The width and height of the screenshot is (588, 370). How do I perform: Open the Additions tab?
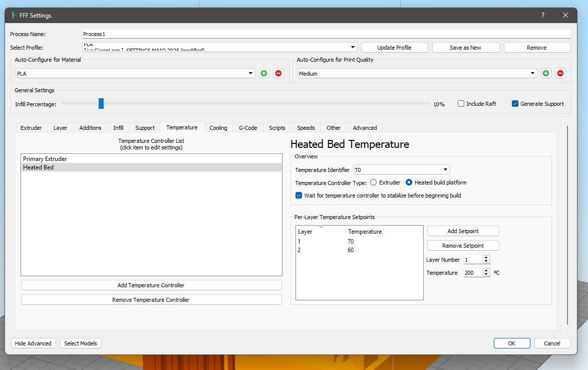click(x=90, y=128)
